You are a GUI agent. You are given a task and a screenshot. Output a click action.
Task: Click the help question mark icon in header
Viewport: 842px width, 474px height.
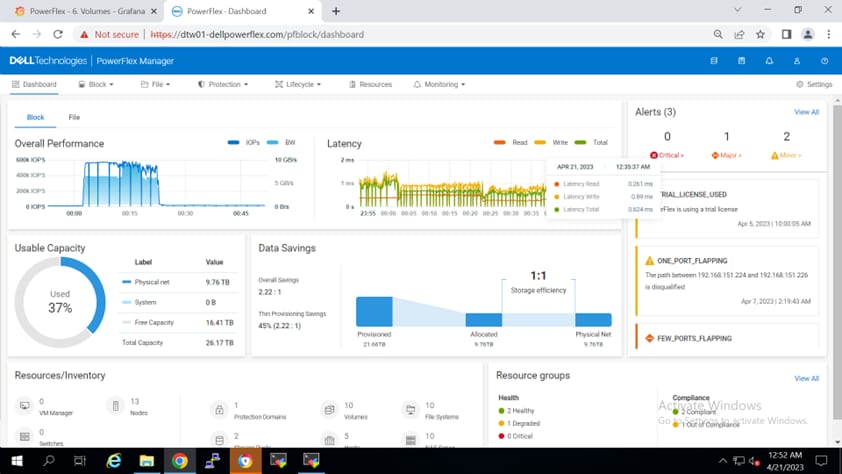[x=824, y=61]
